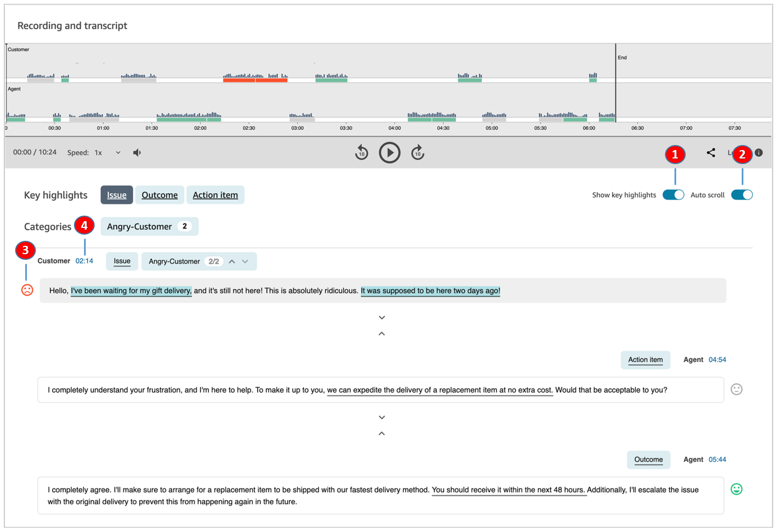Image resolution: width=777 pixels, height=532 pixels.
Task: Select the Action item highlight tab
Action: pos(215,195)
